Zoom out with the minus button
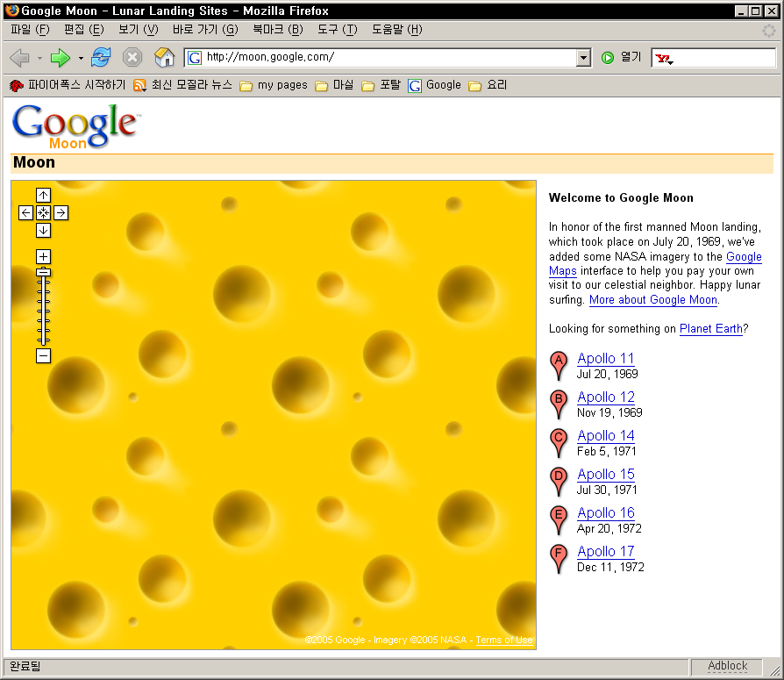Screen dimensions: 784x680 [44, 355]
